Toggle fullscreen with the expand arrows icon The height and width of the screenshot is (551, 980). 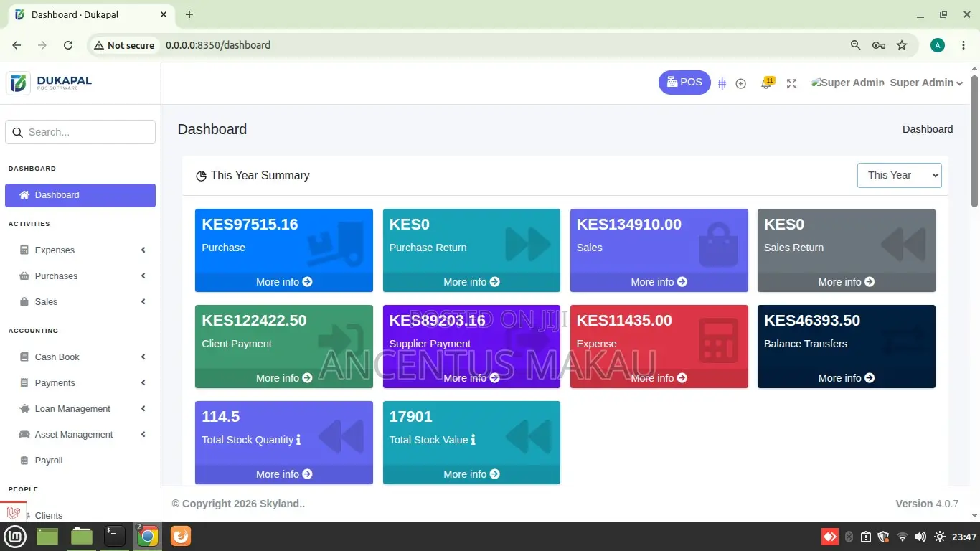(x=792, y=84)
